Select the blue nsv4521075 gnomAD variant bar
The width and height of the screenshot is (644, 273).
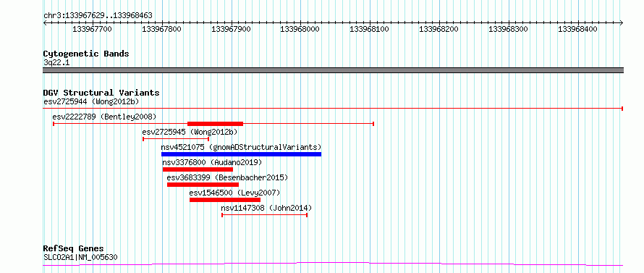tap(241, 154)
